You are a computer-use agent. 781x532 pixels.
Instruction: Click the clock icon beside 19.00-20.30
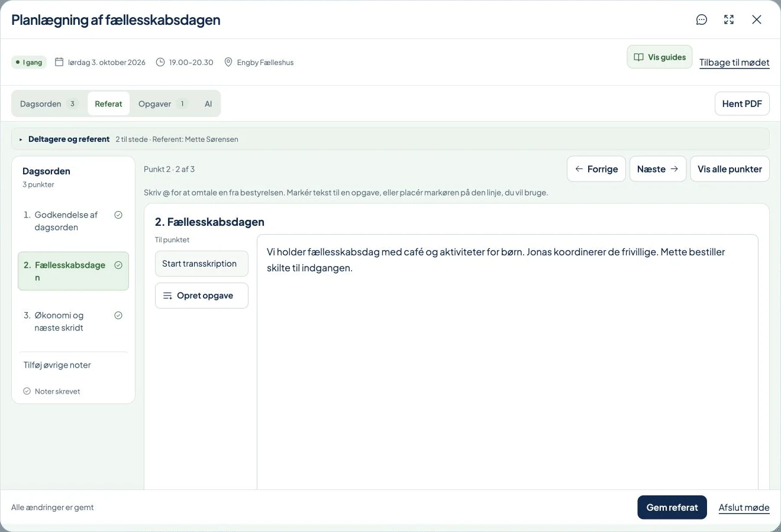160,62
